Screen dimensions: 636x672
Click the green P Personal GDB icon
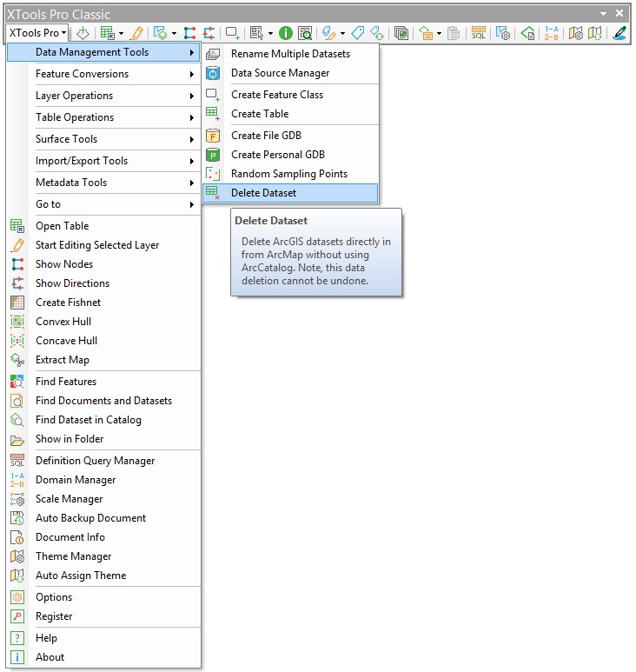(x=213, y=155)
